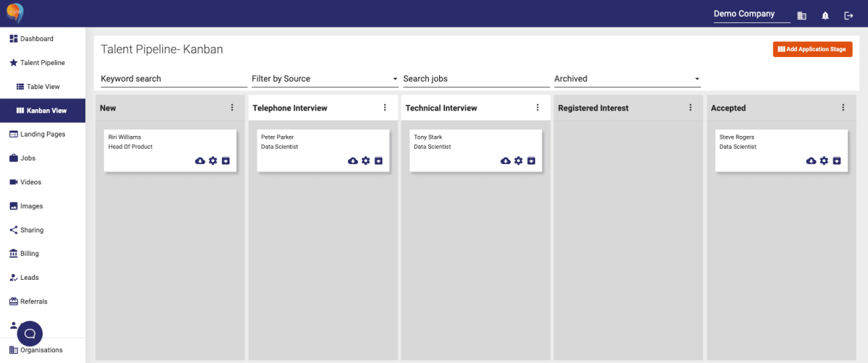Click Add Application Stage button
Viewport: 868px width, 363px height.
pos(813,49)
